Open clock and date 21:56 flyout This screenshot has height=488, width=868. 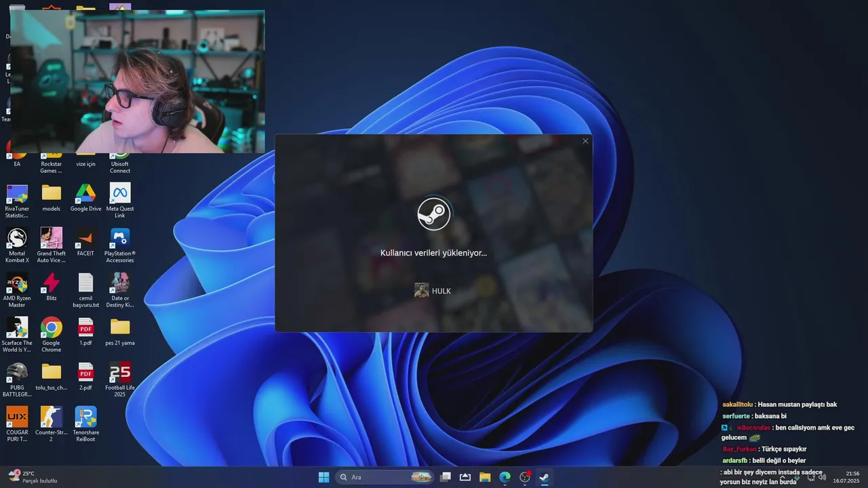848,477
